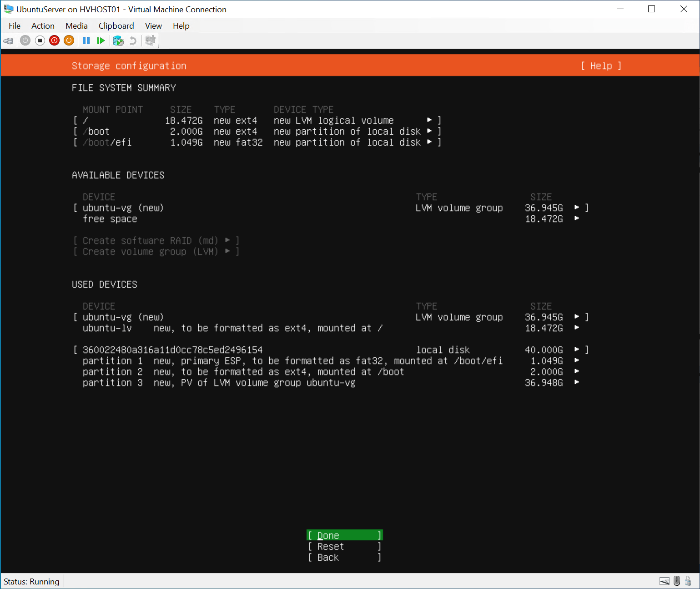This screenshot has width=700, height=589.
Task: Click the keyboard status icon
Action: 665,581
